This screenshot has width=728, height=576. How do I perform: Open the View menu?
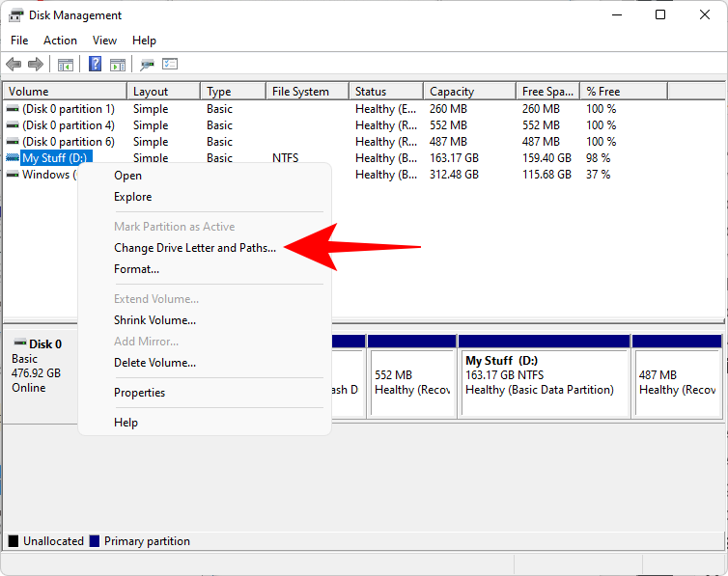pos(104,41)
